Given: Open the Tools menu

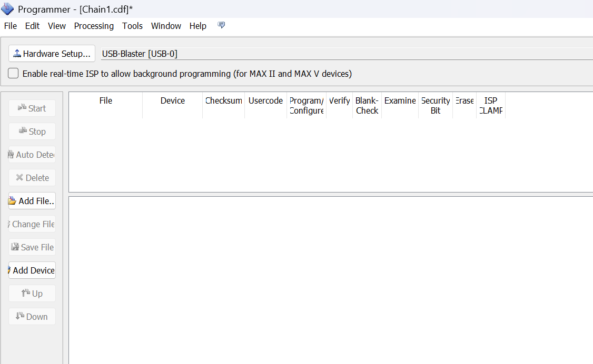Looking at the screenshot, I should (132, 26).
